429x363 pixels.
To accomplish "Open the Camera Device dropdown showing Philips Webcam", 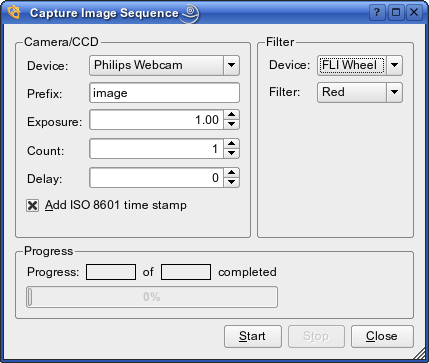I will click(164, 65).
